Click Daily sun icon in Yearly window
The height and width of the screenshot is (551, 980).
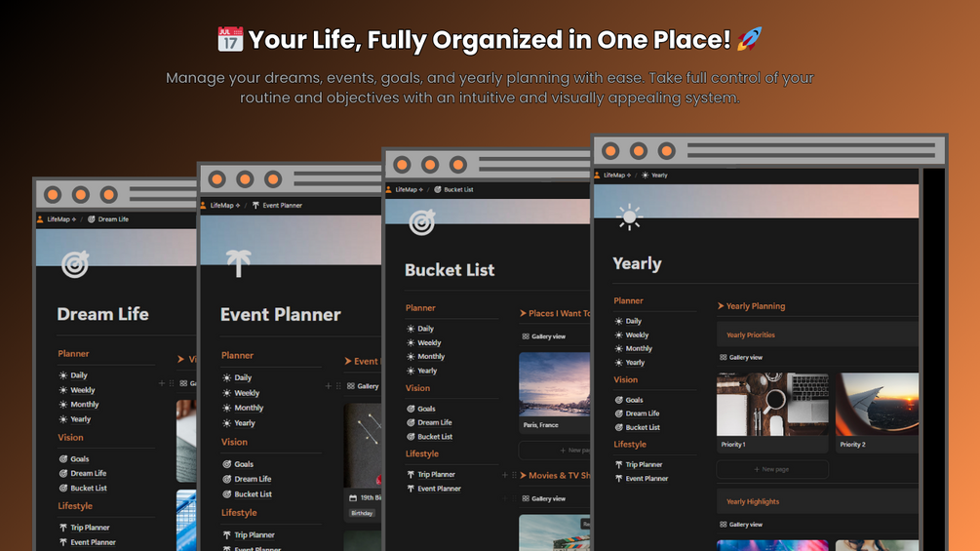coord(619,321)
